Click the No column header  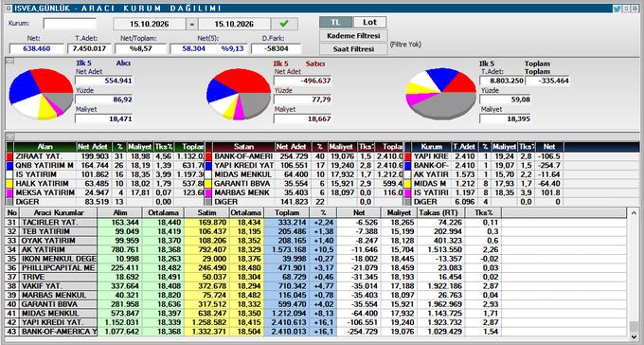(12, 212)
